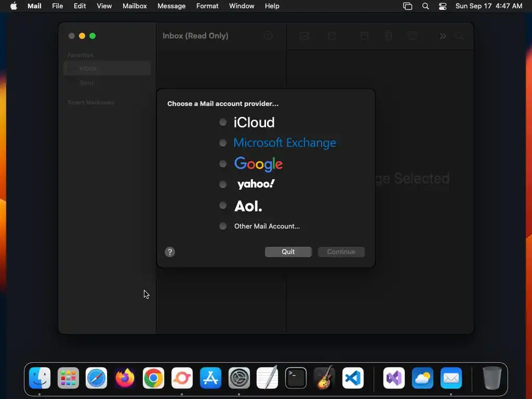The height and width of the screenshot is (399, 532).
Task: Select Other Mail Account radio option
Action: [222, 226]
